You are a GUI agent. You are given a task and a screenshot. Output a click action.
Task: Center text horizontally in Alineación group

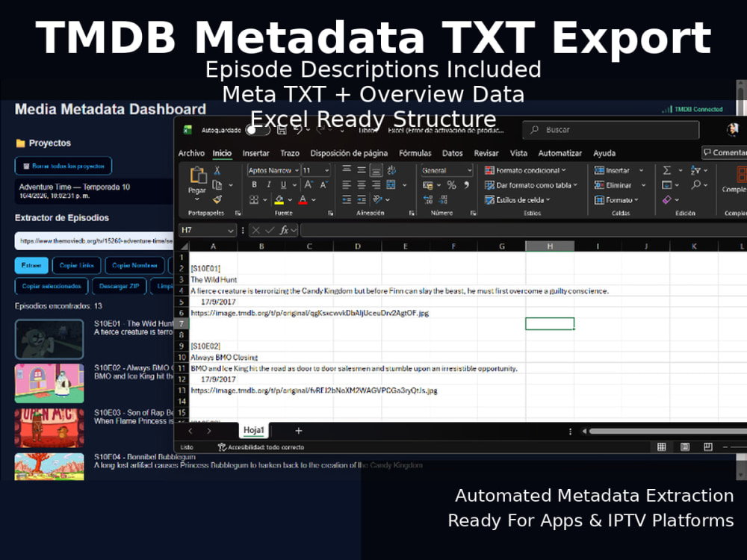(362, 184)
